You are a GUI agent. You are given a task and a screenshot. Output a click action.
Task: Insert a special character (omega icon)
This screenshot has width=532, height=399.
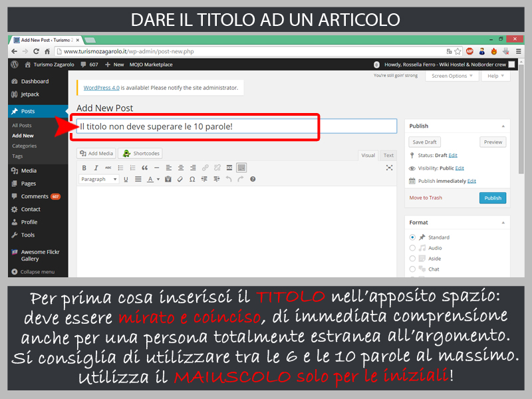(192, 180)
